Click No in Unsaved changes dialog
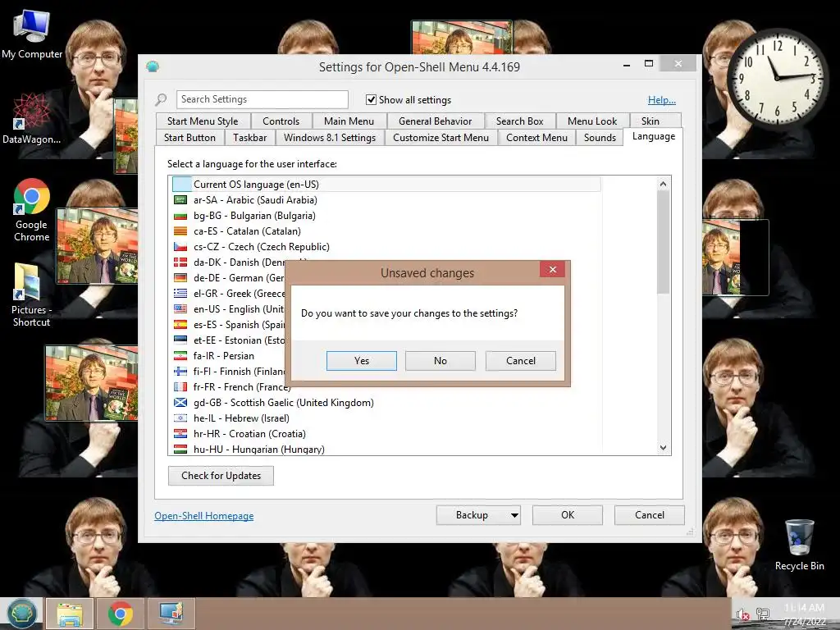 441,361
